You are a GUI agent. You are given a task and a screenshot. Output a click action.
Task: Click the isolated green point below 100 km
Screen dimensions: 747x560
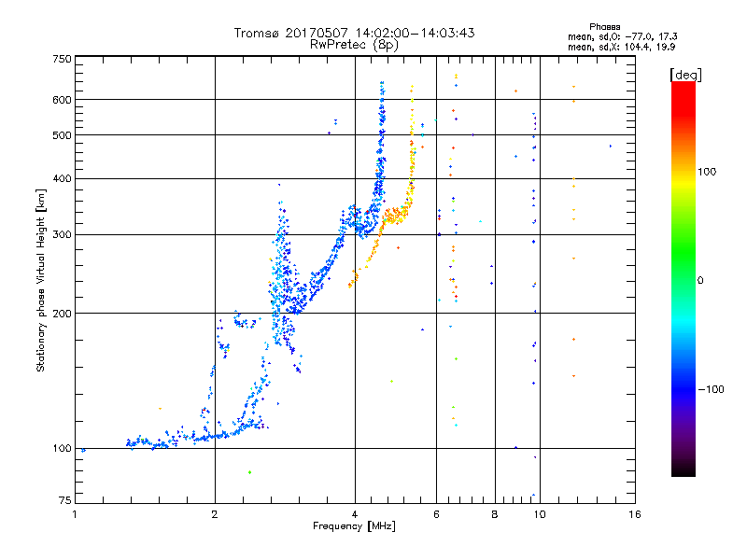coord(249,472)
